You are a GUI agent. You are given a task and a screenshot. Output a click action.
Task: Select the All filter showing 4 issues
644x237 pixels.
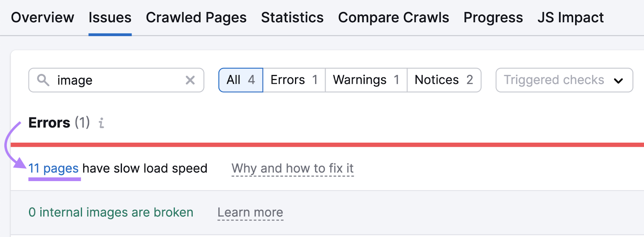click(x=240, y=80)
